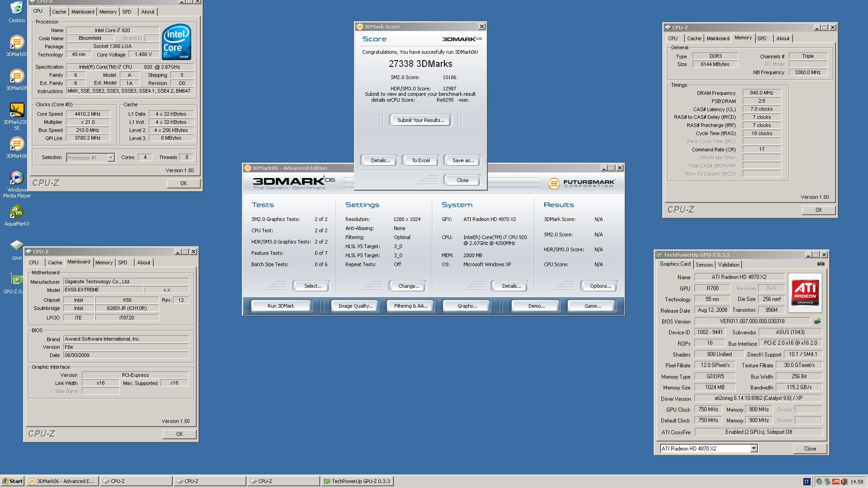The image size is (868, 488).
Task: Click the IT language indicator in the taskbar
Action: click(x=807, y=482)
